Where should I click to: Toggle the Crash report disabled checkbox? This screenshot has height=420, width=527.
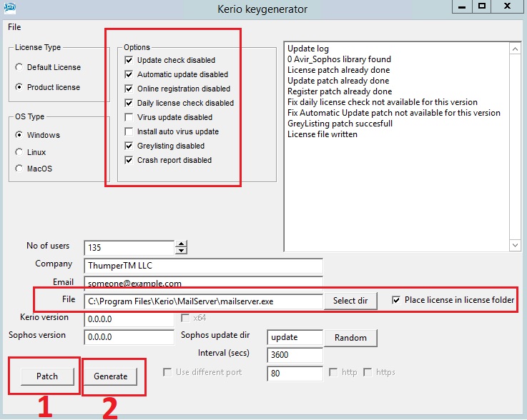tap(129, 160)
